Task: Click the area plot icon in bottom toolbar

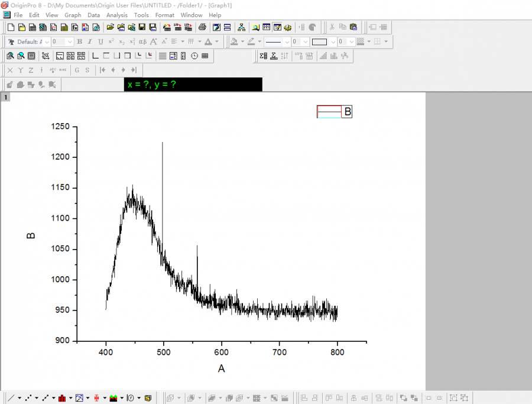Action: (x=113, y=397)
